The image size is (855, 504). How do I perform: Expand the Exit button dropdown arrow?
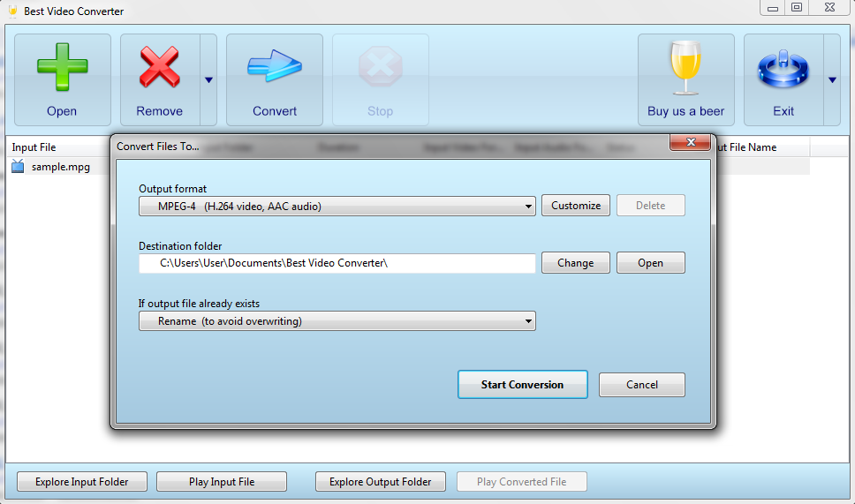pos(832,80)
